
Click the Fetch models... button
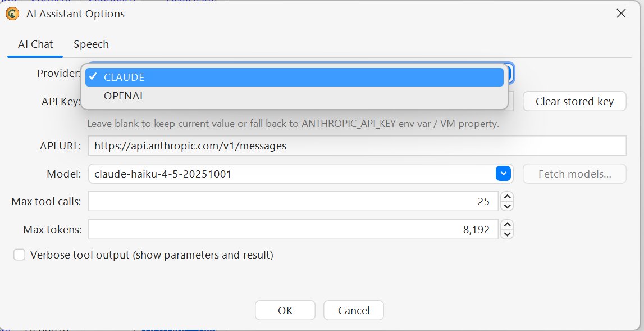coord(574,174)
